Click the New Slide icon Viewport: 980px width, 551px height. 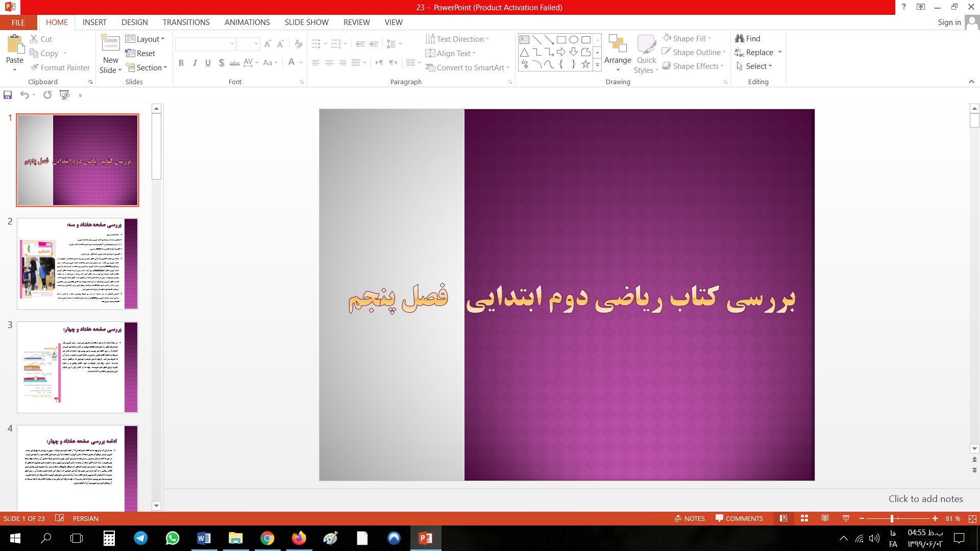[111, 43]
